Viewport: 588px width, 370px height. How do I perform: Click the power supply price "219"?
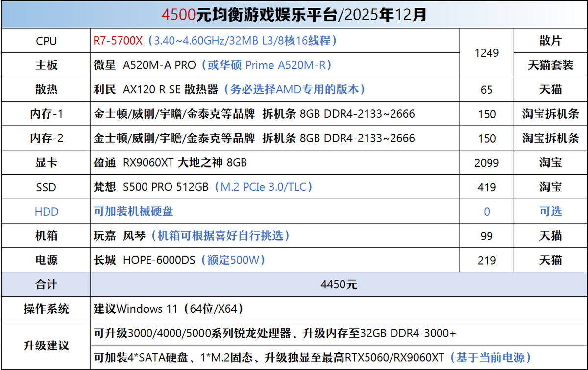(x=487, y=260)
